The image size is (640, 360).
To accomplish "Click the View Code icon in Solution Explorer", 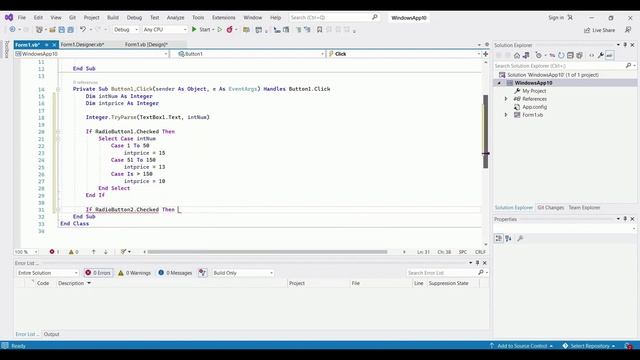I will pyautogui.click(x=591, y=55).
